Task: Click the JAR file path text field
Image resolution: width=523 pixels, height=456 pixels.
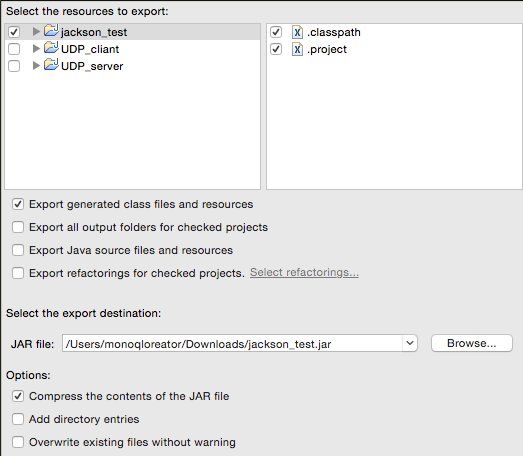Action: [x=232, y=343]
